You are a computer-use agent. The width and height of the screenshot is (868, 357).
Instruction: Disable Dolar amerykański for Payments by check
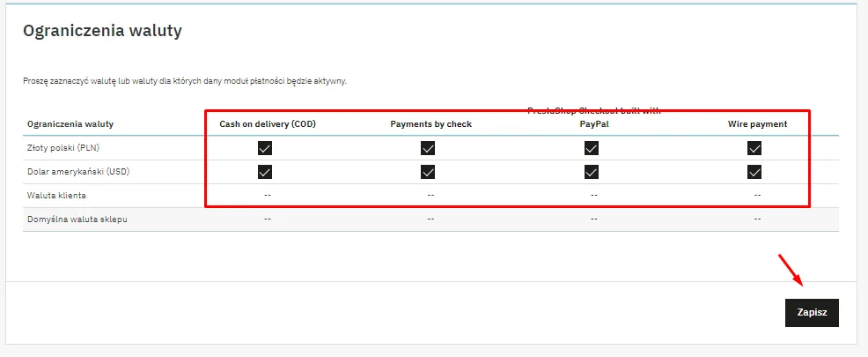tap(428, 171)
